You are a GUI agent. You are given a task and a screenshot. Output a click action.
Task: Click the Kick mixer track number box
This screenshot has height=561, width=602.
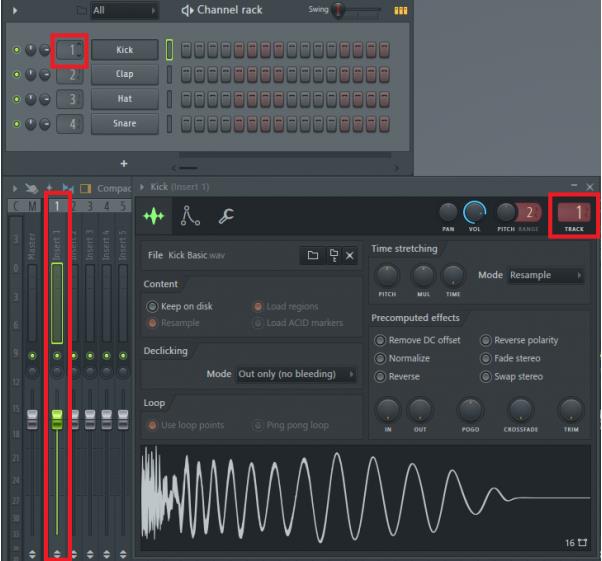(70, 50)
